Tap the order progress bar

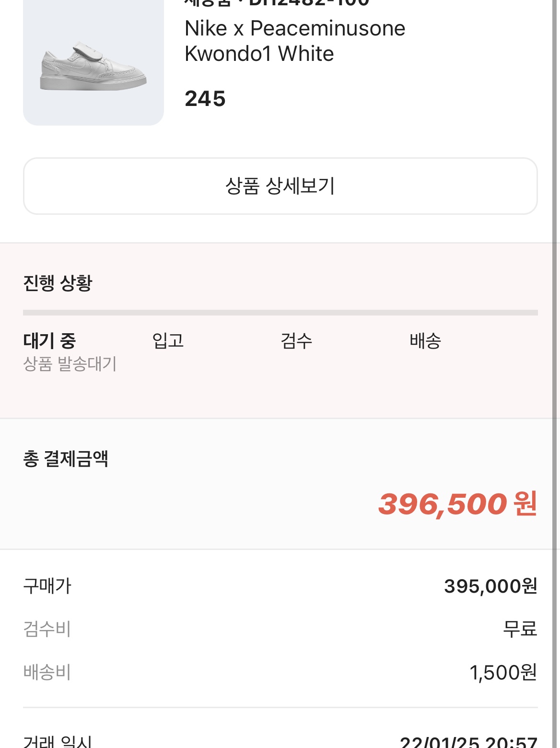(x=280, y=313)
